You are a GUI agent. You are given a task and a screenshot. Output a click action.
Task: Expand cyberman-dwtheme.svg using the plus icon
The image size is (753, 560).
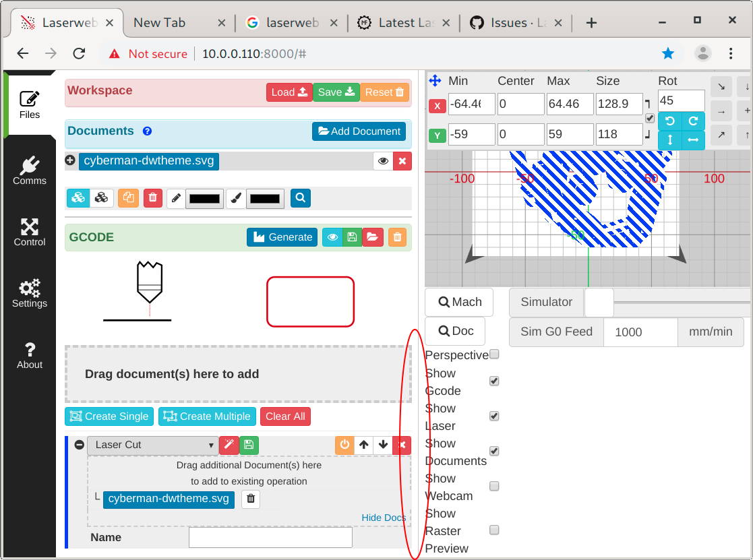(71, 161)
